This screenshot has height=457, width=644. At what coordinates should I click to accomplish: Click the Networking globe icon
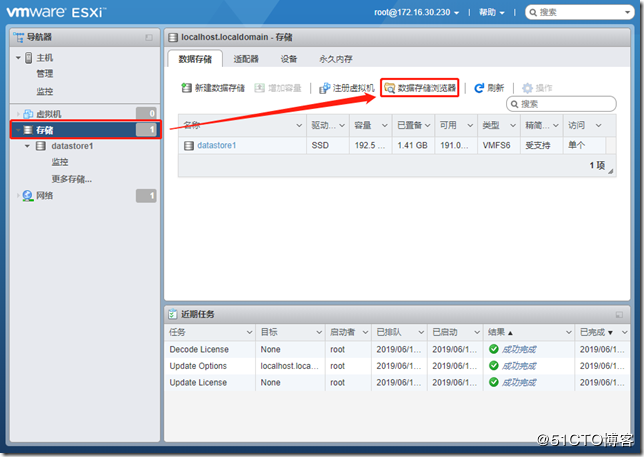tap(28, 196)
